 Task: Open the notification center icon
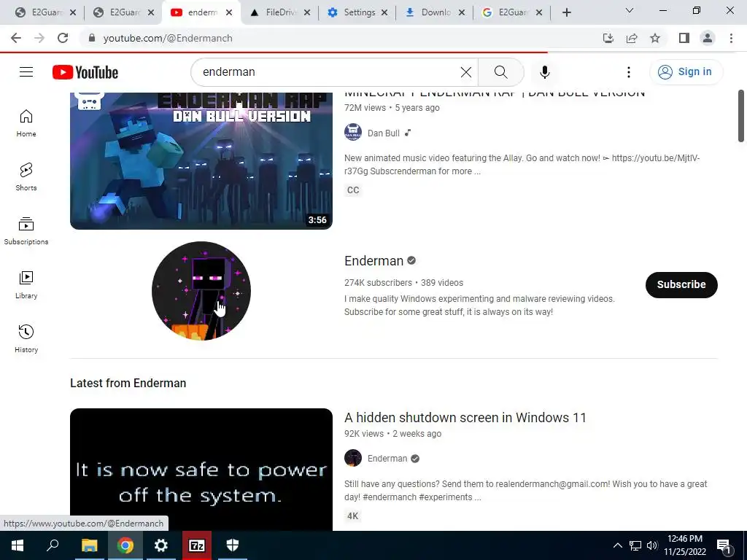point(724,546)
